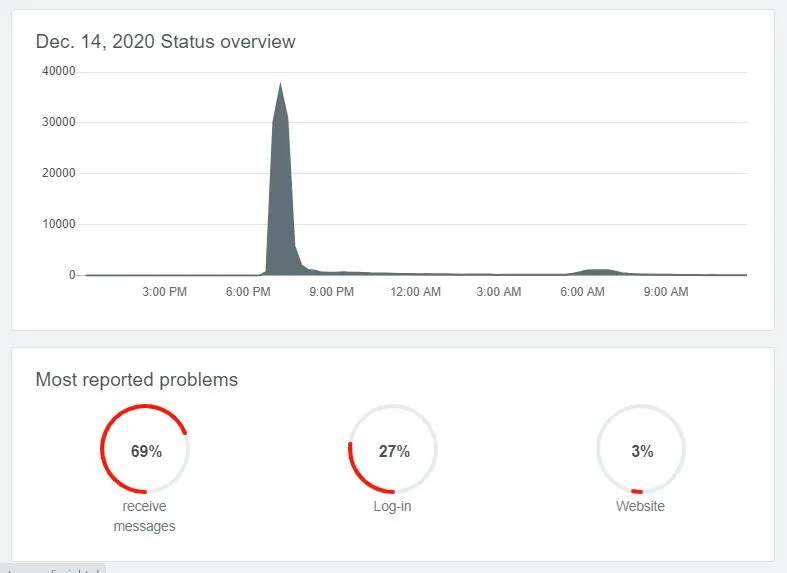Click the 10000 y-axis label
Screen dimensions: 787x573
59,224
